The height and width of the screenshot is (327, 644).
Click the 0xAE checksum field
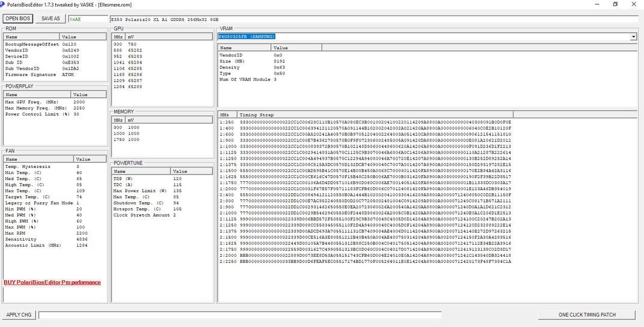pyautogui.click(x=83, y=19)
